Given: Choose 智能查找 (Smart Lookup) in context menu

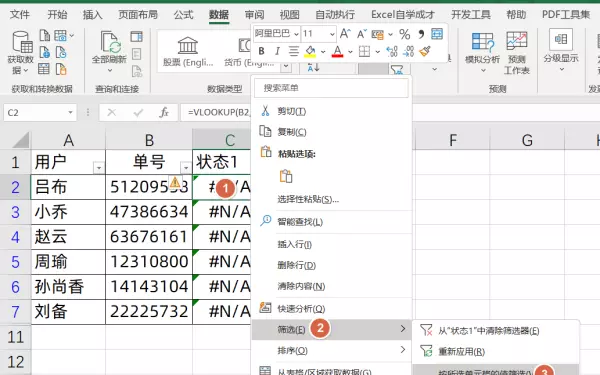Looking at the screenshot, I should click(331, 222).
